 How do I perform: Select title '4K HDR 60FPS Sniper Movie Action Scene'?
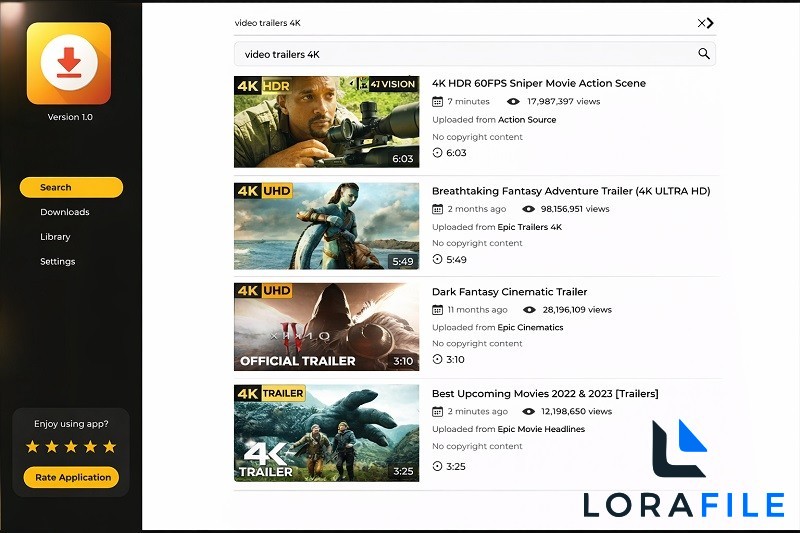pyautogui.click(x=539, y=83)
